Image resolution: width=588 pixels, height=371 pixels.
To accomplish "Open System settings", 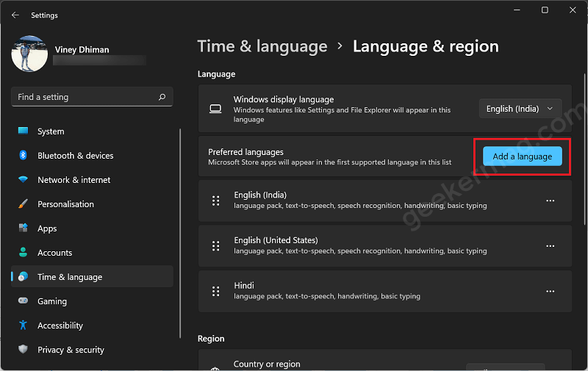I will point(92,132).
